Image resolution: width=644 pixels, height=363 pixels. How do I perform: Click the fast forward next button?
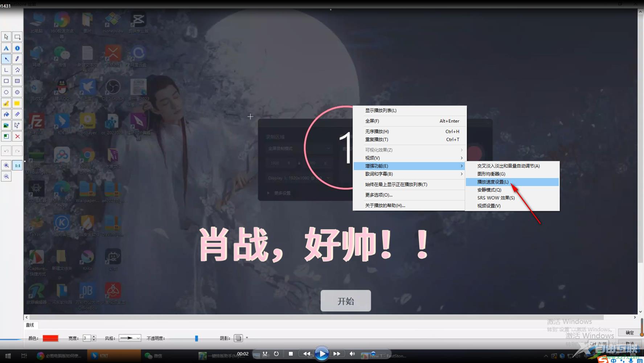pos(337,354)
